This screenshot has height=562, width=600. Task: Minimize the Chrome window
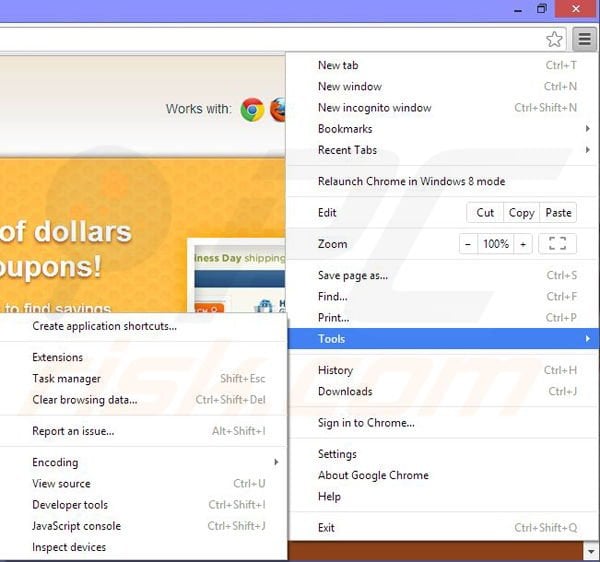[x=518, y=9]
